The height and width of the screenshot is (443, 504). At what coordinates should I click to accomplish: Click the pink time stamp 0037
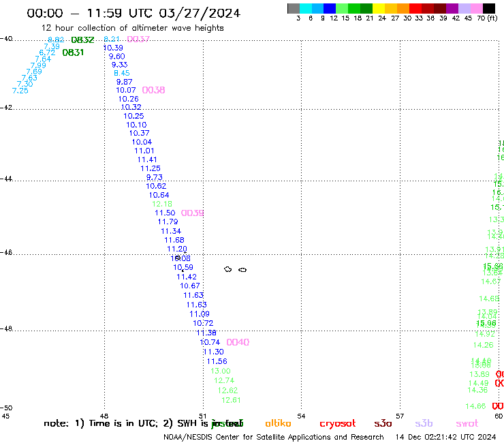coord(138,40)
